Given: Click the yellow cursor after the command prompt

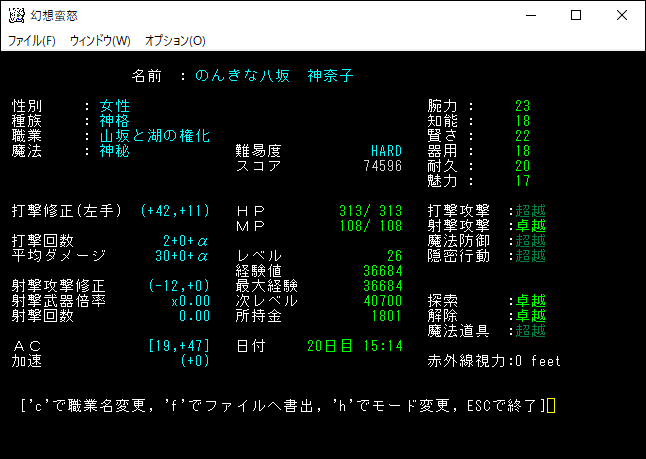Looking at the screenshot, I should point(551,405).
